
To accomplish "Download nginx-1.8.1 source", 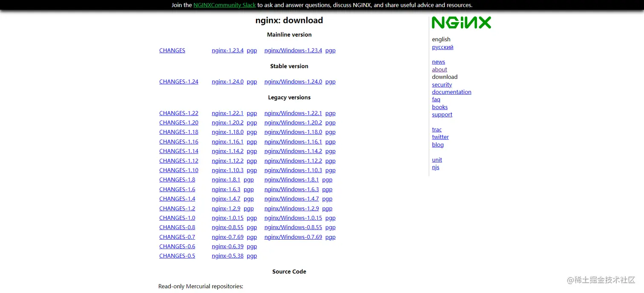I will [226, 180].
